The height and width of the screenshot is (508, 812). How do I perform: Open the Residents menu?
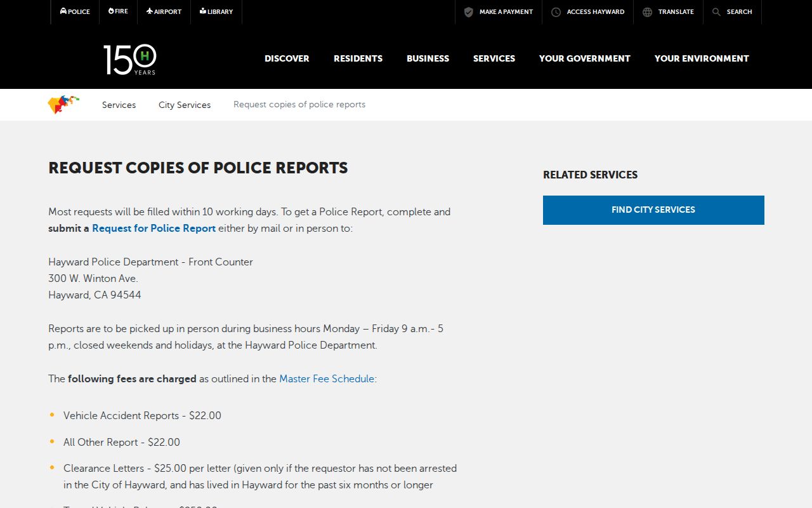click(358, 58)
